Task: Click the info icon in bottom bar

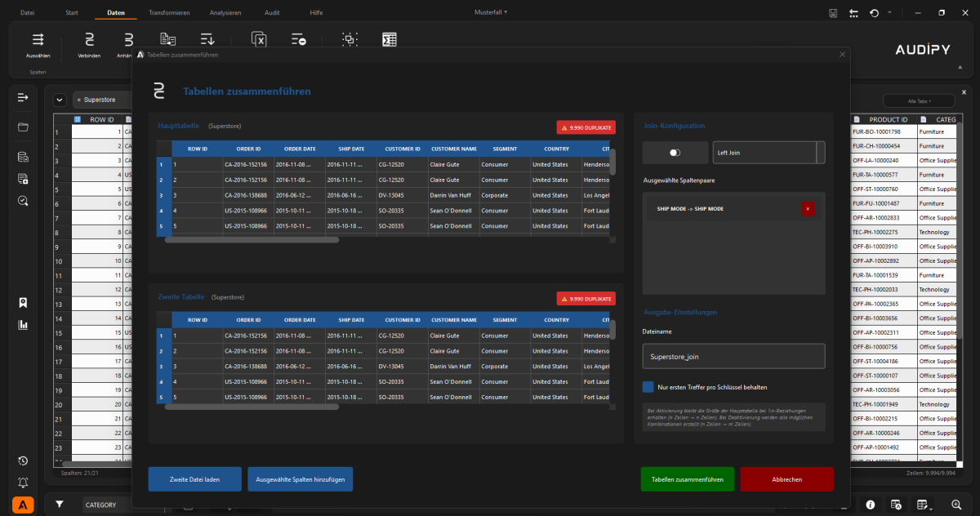Action: pyautogui.click(x=871, y=505)
